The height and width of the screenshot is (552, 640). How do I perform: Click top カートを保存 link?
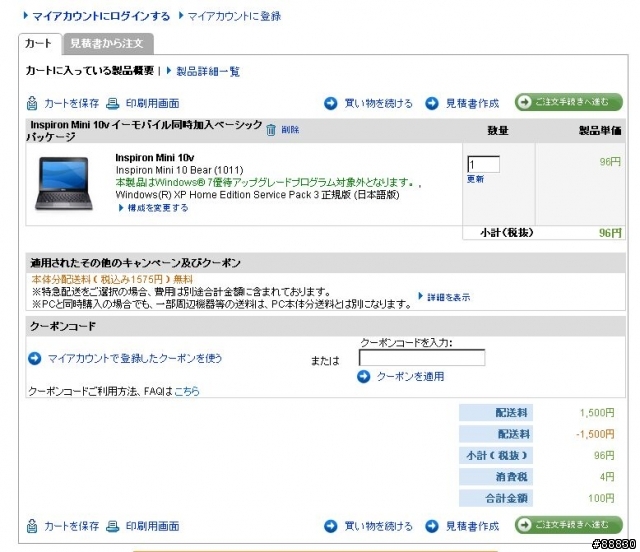(x=71, y=104)
